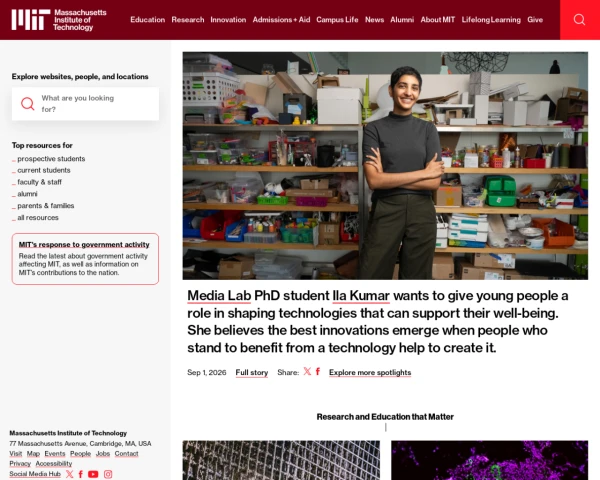Viewport: 600px width, 480px height.
Task: Click Explore more spotlights
Action: coord(370,372)
